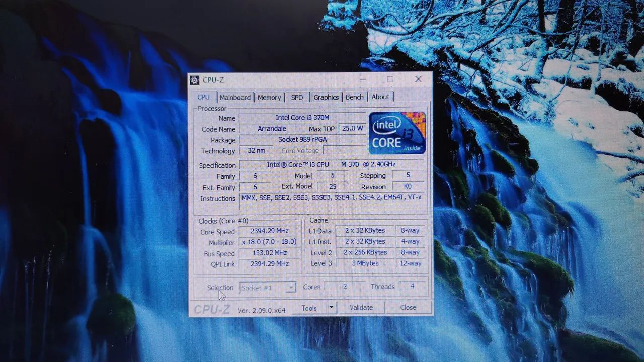Switch to the Bench tab

click(355, 97)
